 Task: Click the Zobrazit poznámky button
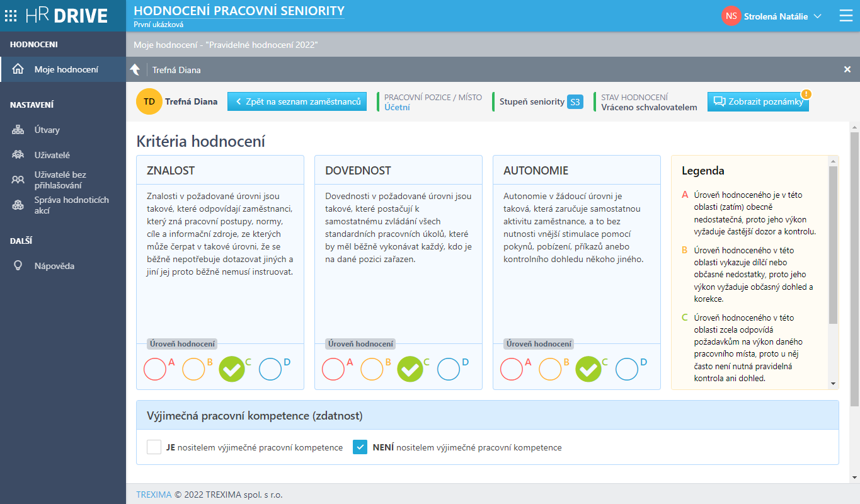tap(758, 101)
